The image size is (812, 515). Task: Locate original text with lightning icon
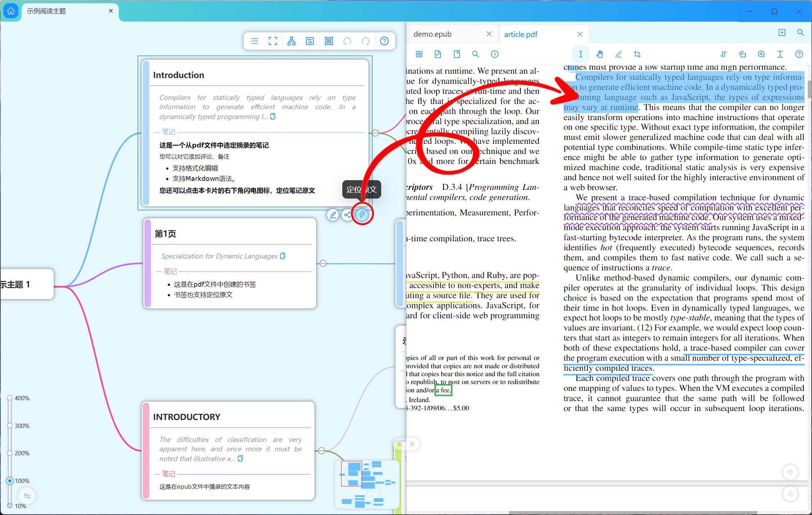point(362,215)
